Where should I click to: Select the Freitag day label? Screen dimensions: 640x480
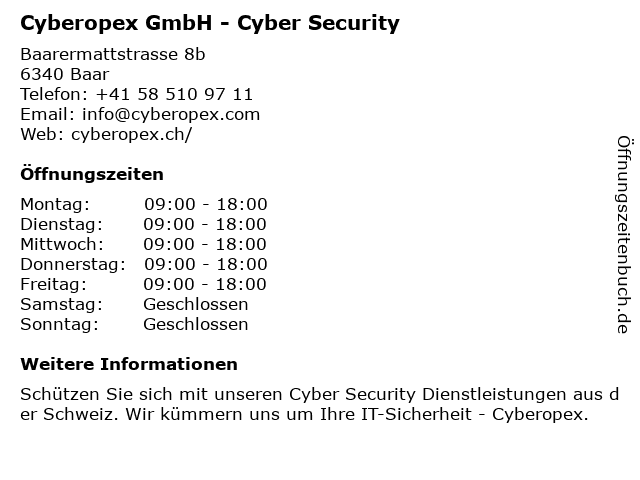coord(53,284)
